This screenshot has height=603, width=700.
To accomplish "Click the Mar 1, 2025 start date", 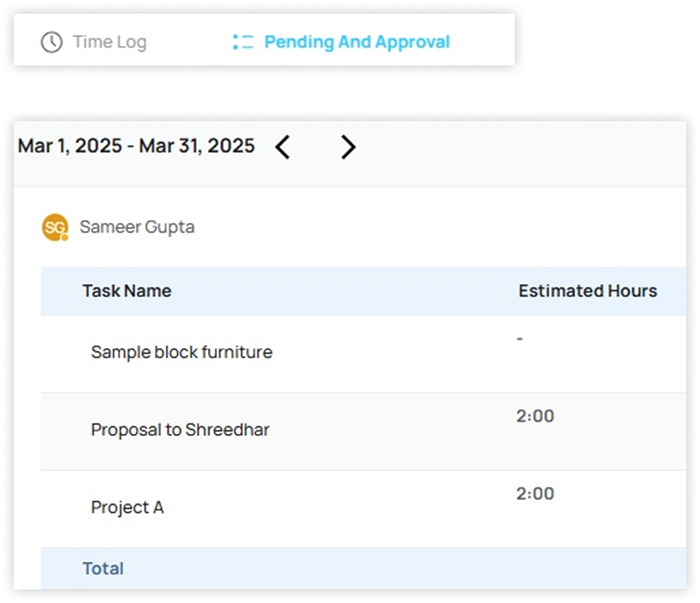I will tap(69, 146).
